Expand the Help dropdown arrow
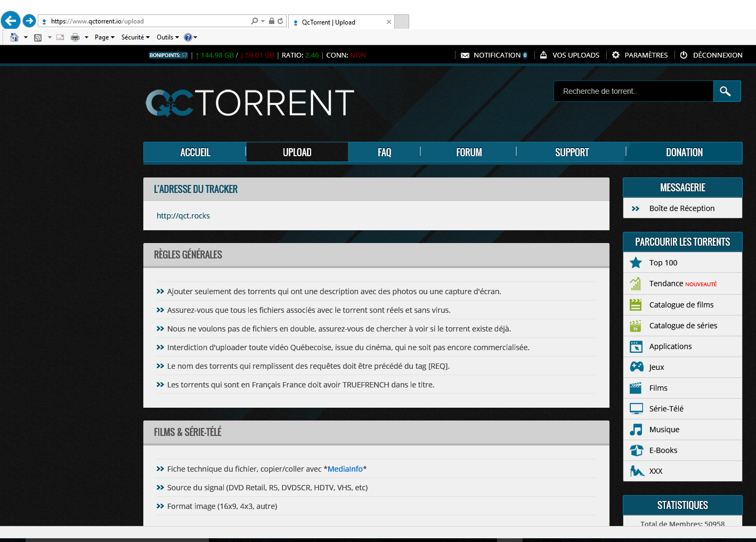756x542 pixels. click(x=196, y=37)
